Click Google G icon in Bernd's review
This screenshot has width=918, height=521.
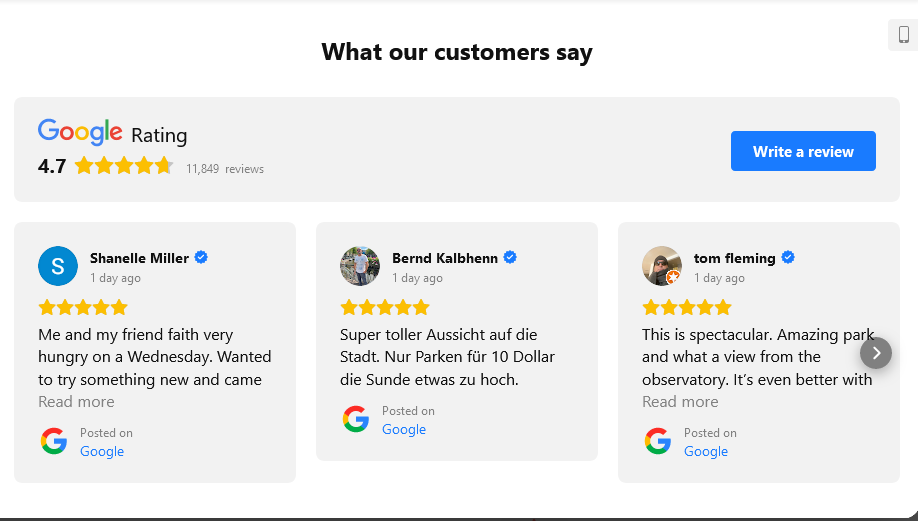point(356,419)
